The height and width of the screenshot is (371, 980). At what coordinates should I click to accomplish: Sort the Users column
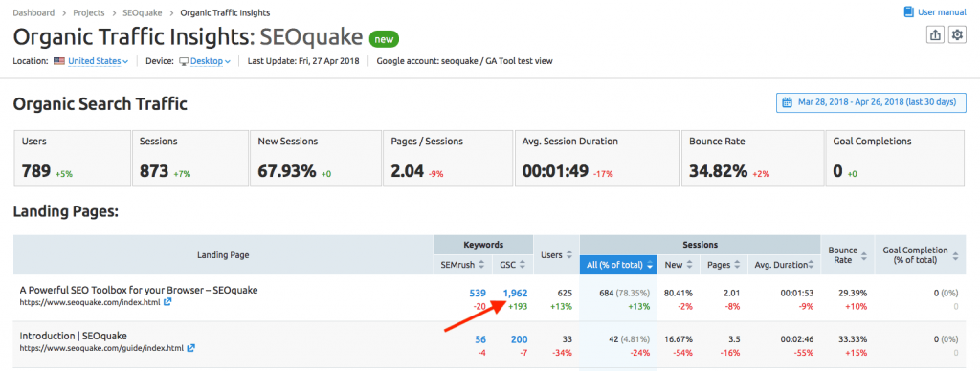(x=556, y=255)
